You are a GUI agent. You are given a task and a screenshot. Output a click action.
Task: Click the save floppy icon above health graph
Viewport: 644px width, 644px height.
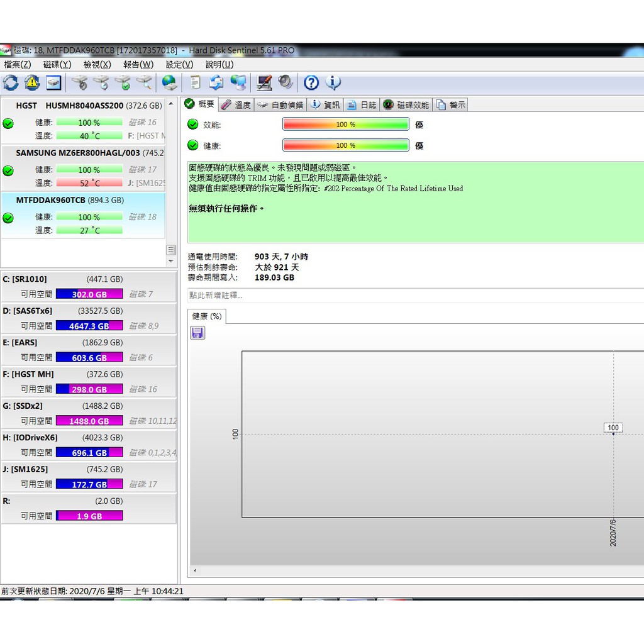[197, 333]
